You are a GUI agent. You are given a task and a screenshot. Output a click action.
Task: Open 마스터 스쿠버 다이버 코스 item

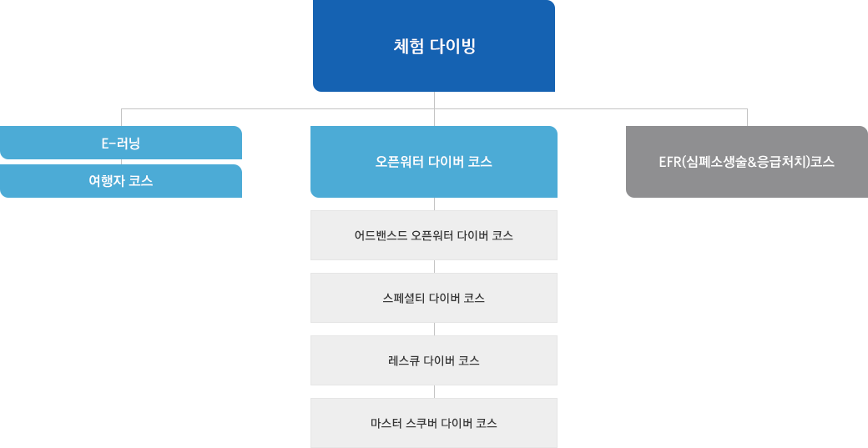pyautogui.click(x=433, y=423)
